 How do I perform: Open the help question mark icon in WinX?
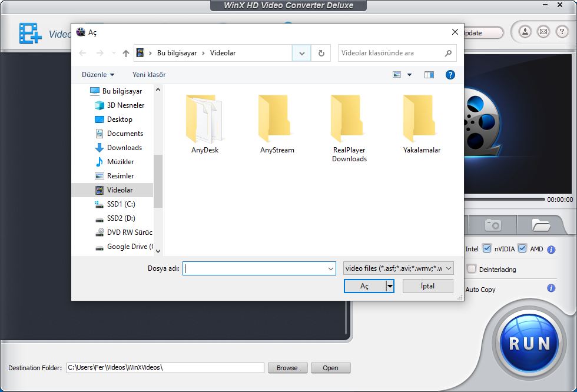(x=562, y=32)
